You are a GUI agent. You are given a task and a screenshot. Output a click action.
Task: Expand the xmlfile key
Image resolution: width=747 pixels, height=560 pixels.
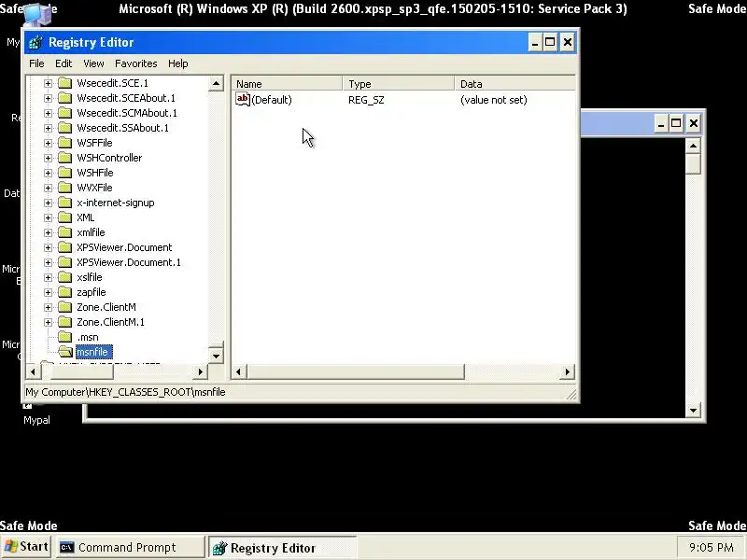48,232
